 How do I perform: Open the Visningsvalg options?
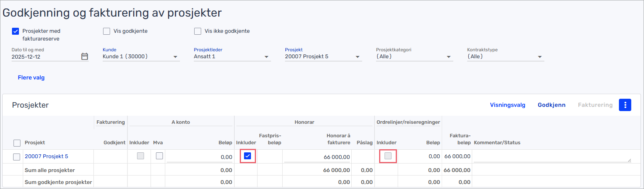tap(507, 105)
